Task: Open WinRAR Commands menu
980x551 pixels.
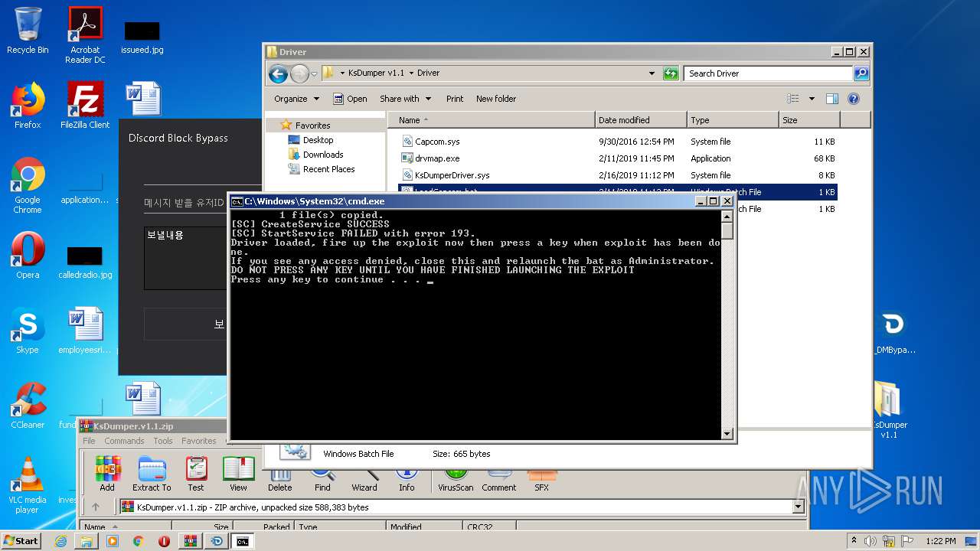Action: click(124, 441)
